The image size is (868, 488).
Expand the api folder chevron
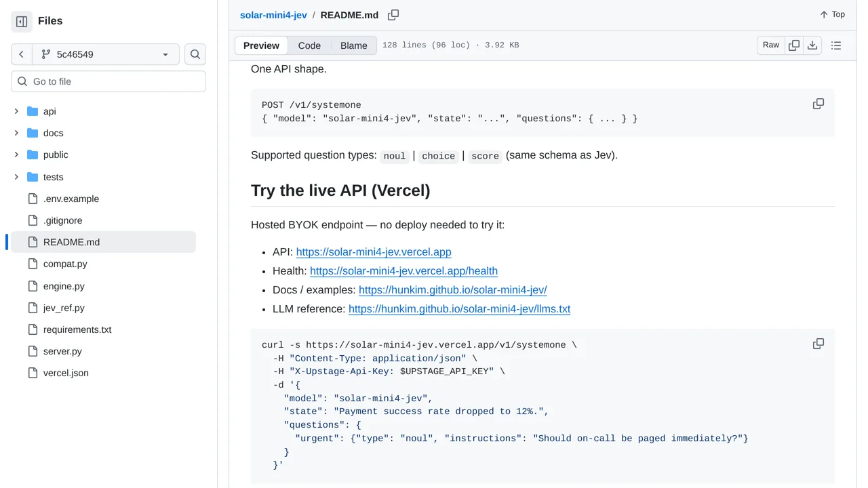(x=16, y=111)
